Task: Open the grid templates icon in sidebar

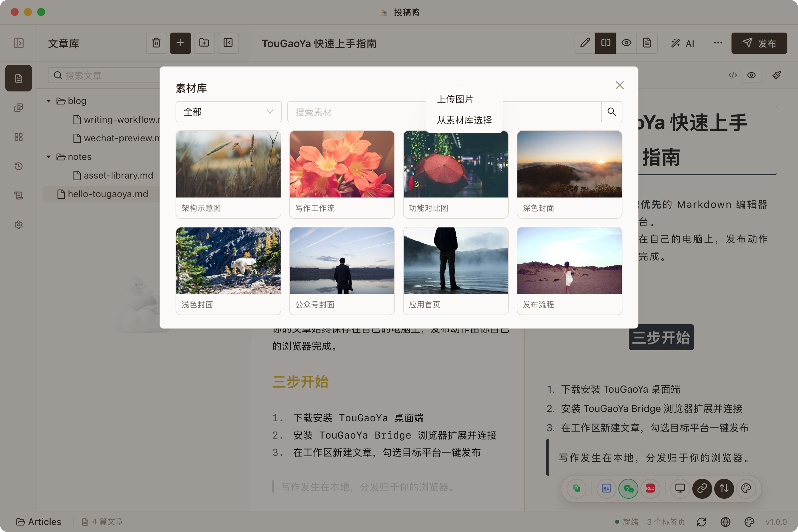Action: [18, 137]
